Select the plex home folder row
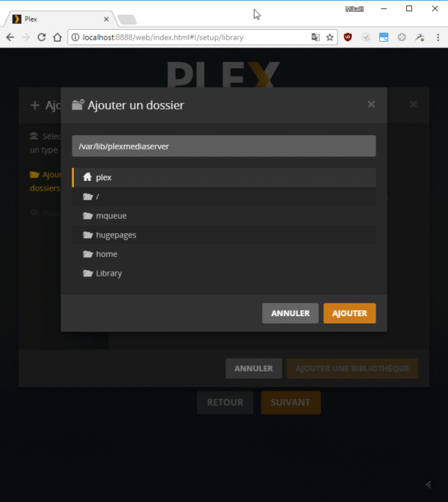Screen dimensions: 448x502 [224, 177]
